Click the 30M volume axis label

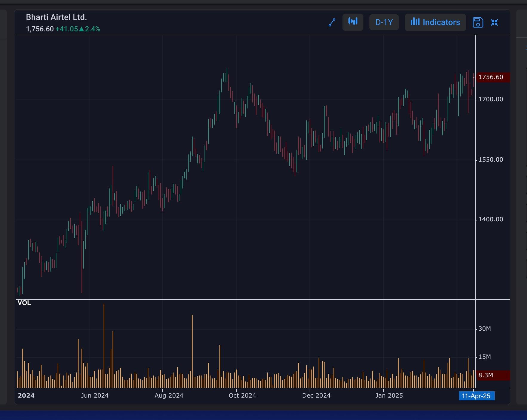[485, 329]
